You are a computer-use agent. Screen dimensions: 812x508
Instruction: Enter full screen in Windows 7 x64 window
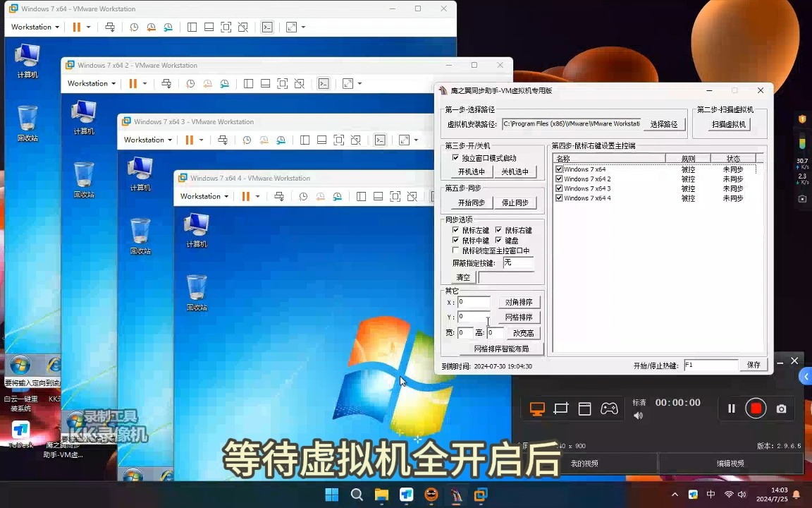(x=226, y=27)
